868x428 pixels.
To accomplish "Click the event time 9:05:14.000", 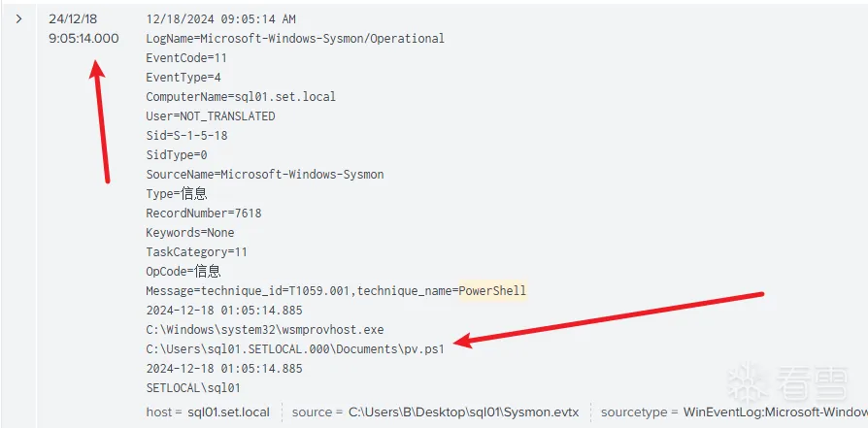I will tap(83, 38).
